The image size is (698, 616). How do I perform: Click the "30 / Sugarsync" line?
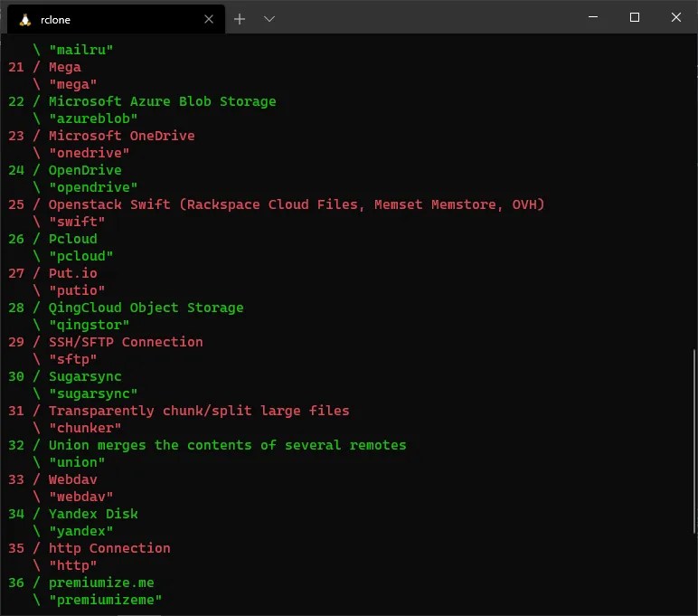click(x=65, y=376)
